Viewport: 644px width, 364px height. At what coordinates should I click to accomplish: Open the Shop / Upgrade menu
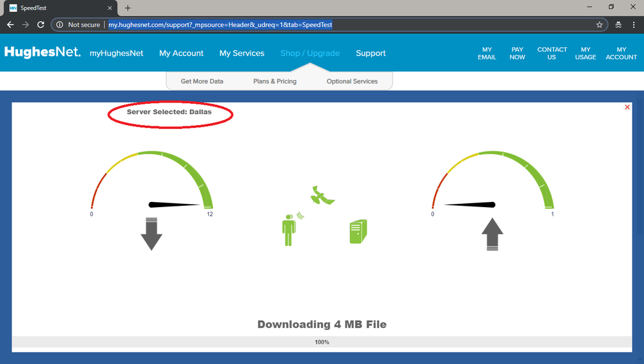pyautogui.click(x=309, y=53)
